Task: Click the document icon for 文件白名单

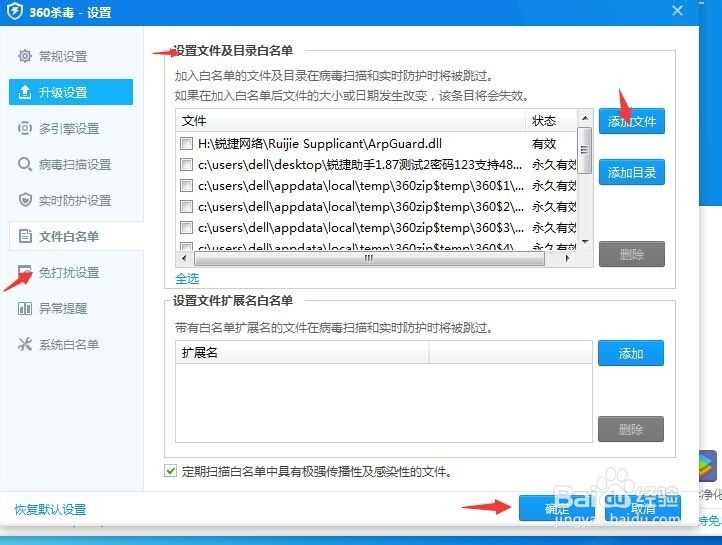Action: pos(25,236)
